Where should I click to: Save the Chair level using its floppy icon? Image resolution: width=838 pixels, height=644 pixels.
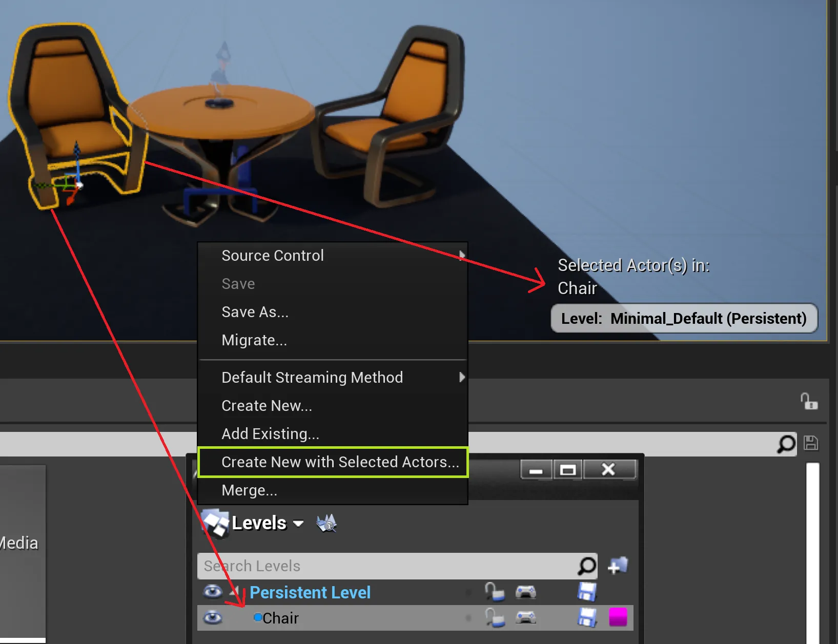tap(587, 618)
